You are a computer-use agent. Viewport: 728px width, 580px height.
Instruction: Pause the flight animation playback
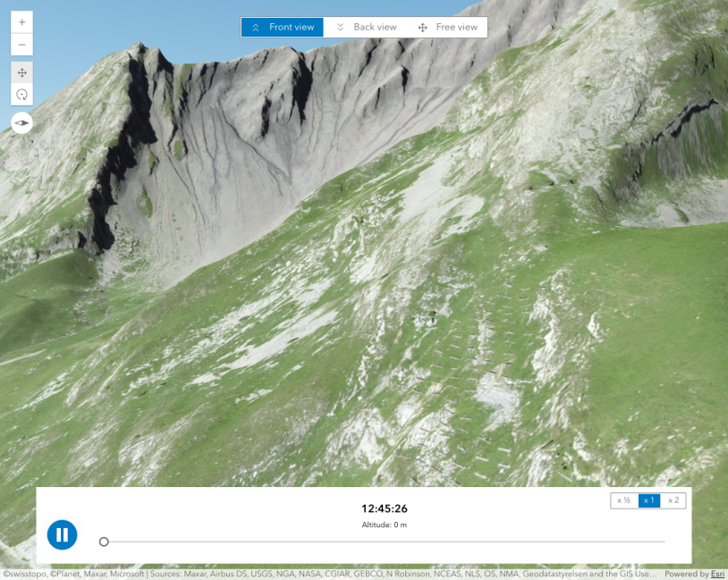tap(62, 534)
